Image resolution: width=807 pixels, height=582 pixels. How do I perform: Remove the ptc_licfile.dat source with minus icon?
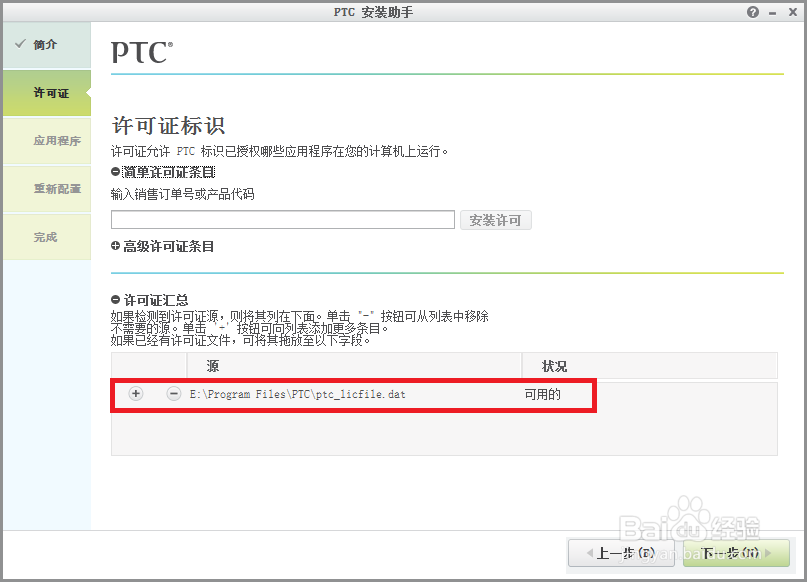(x=173, y=394)
